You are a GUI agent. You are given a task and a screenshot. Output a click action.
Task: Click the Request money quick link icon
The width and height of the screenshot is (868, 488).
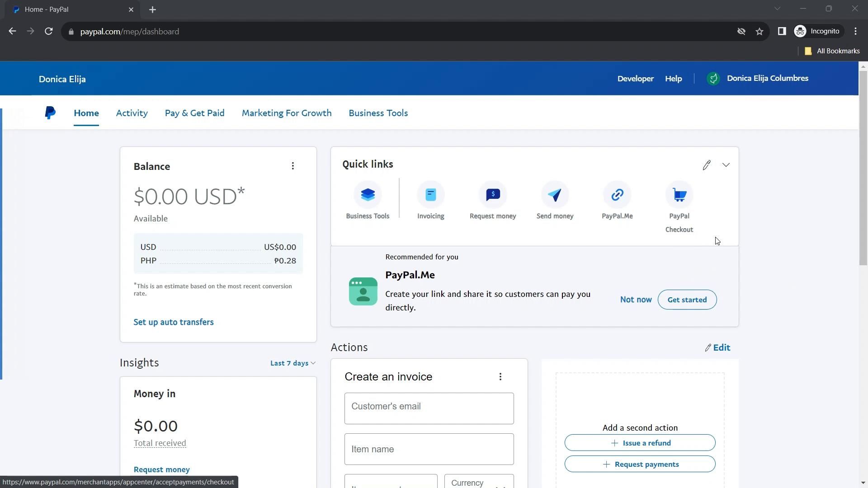click(493, 195)
